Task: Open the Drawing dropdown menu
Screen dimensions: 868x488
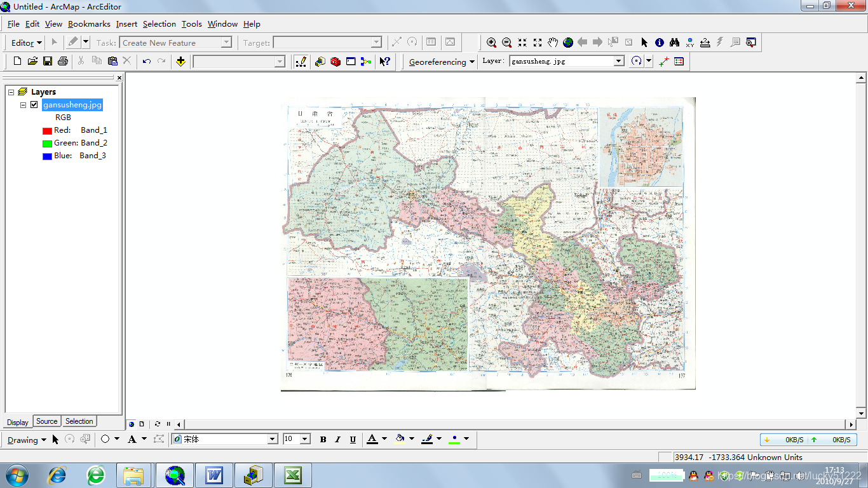Action: (x=27, y=440)
